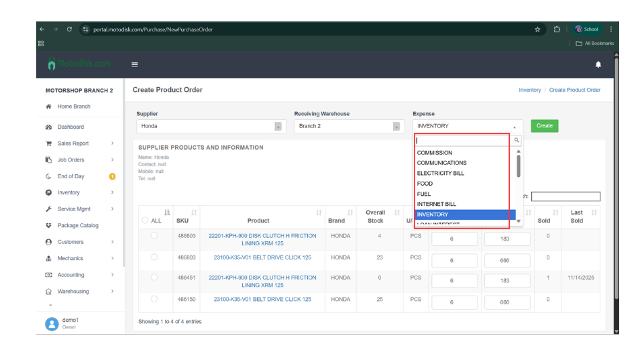The height and width of the screenshot is (362, 644).
Task: Click the search magnifier in Expense dropdown
Action: pos(516,141)
